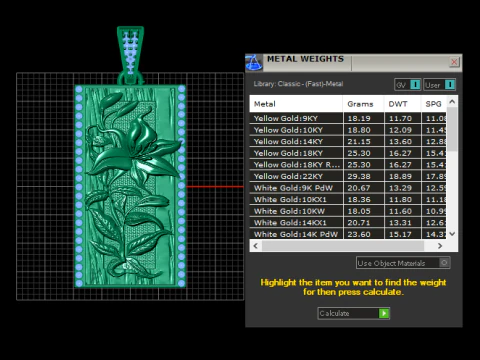The height and width of the screenshot is (360, 480).
Task: Click the 18.80 grams value
Action: click(359, 130)
